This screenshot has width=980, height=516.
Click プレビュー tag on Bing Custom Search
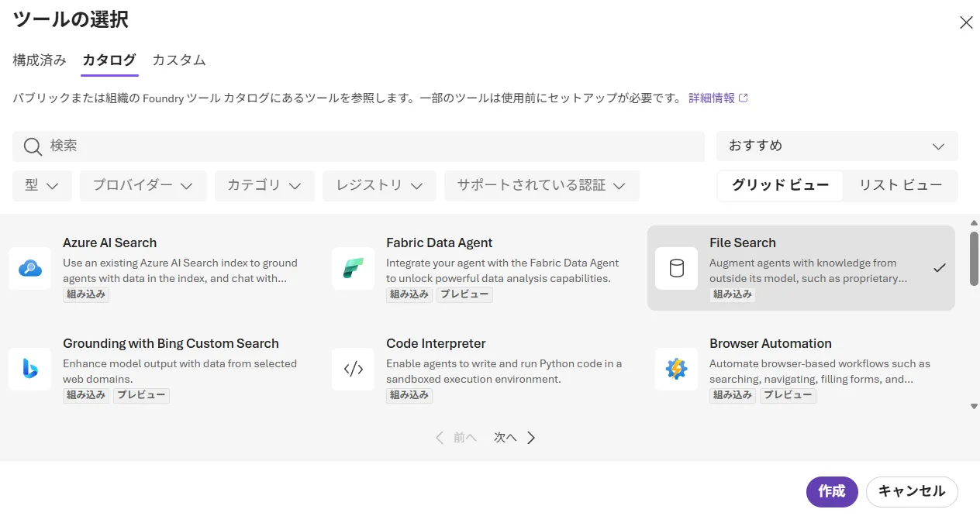click(x=141, y=395)
